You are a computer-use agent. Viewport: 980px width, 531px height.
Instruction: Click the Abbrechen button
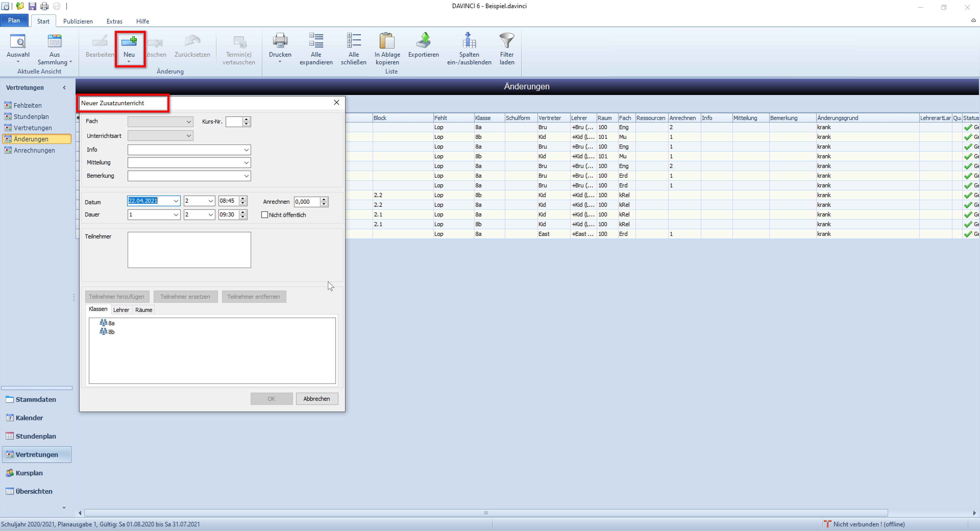point(316,399)
